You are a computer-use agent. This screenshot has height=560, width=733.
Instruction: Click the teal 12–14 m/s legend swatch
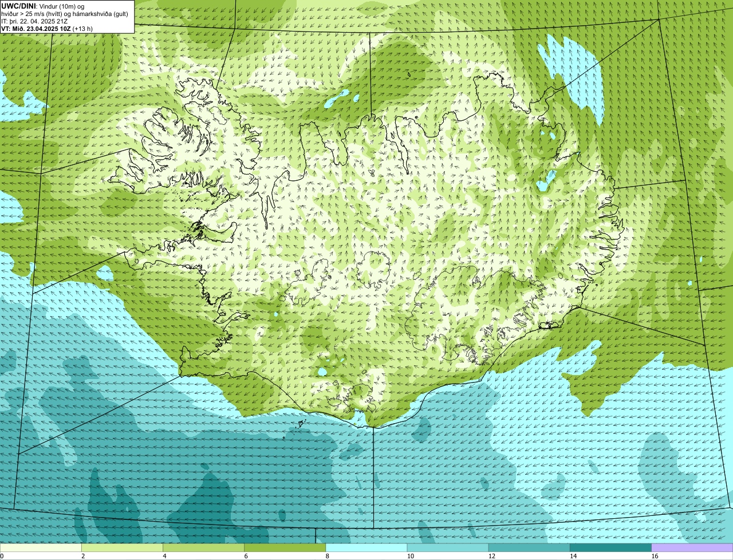click(x=529, y=548)
